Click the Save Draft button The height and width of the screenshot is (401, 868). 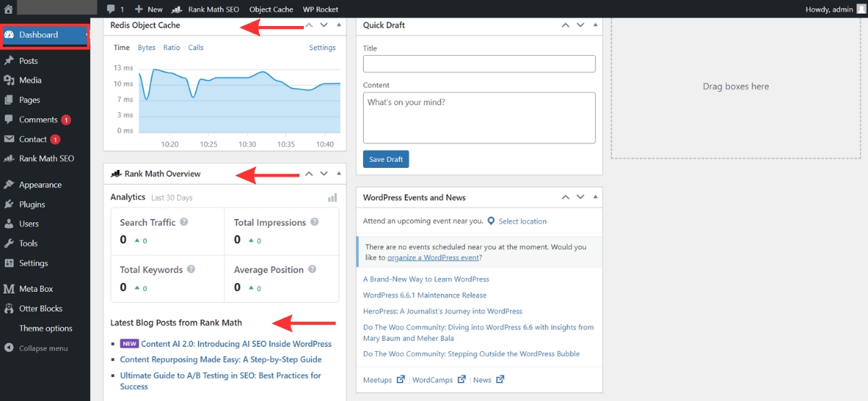pyautogui.click(x=386, y=159)
